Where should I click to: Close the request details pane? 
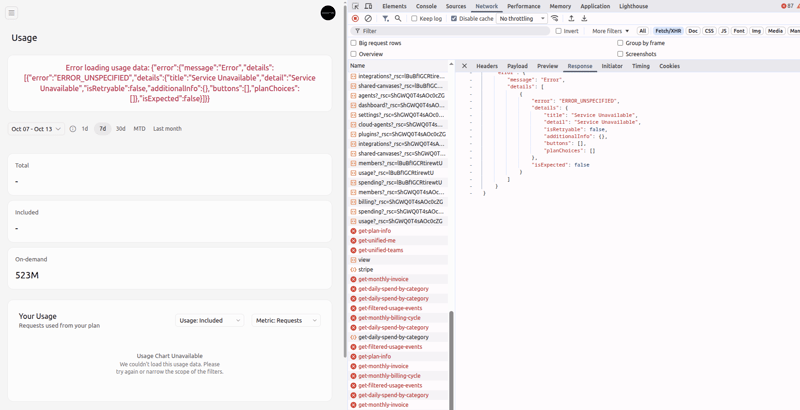[x=464, y=66]
